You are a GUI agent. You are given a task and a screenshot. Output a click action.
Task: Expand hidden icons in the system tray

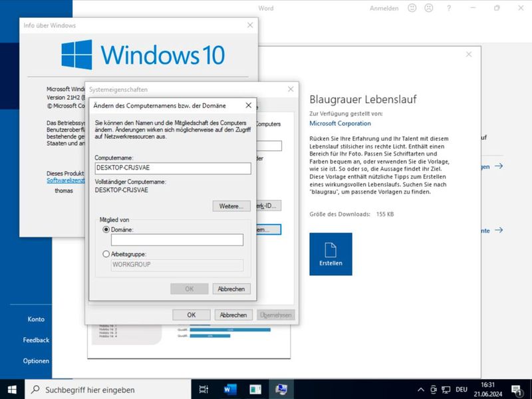tap(422, 390)
